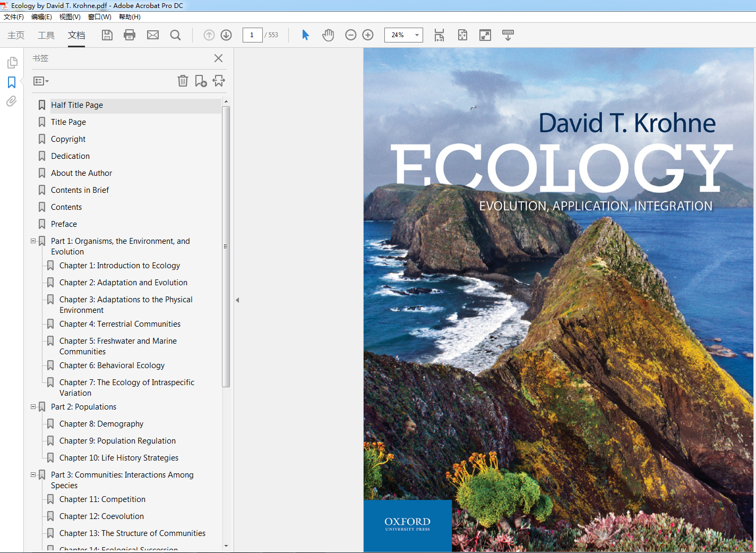Select Half Title Page bookmark
The width and height of the screenshot is (756, 553).
pyautogui.click(x=77, y=105)
